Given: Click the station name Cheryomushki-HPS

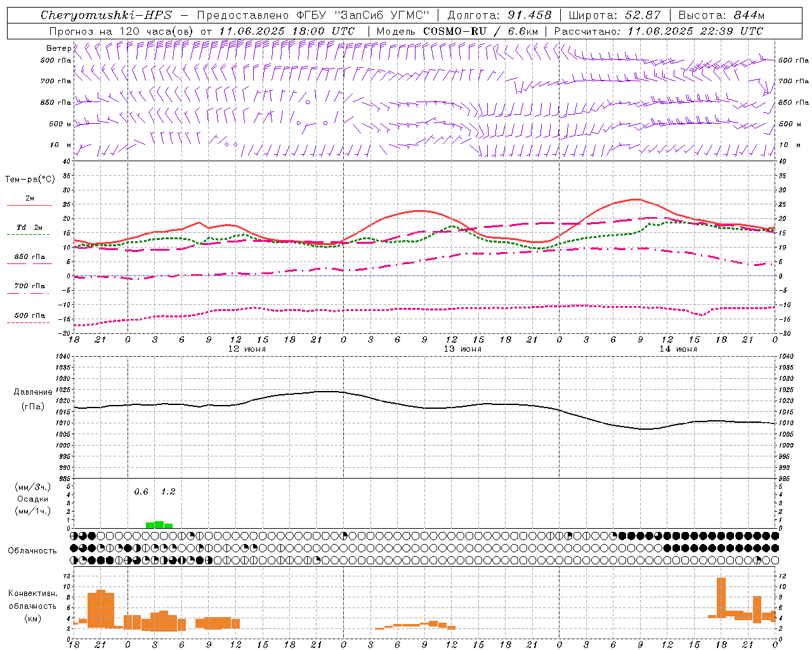Looking at the screenshot, I should click(x=106, y=15).
